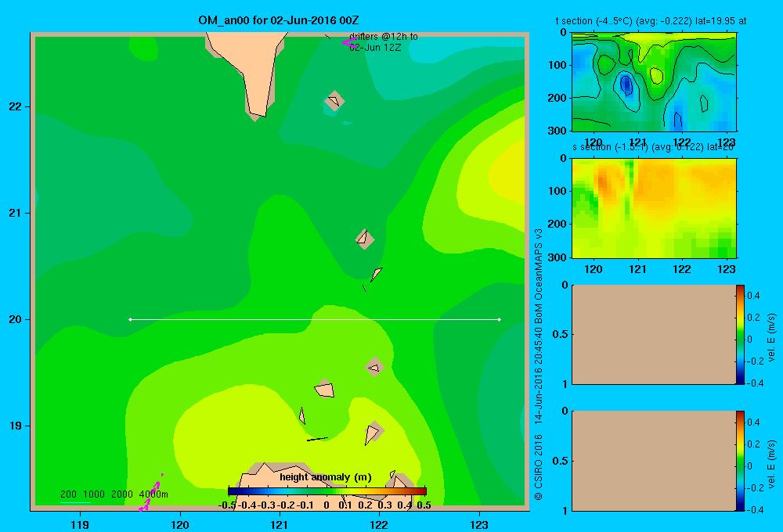Click the small island near latitude 22
Screen dimensions: 783x532
click(334, 101)
